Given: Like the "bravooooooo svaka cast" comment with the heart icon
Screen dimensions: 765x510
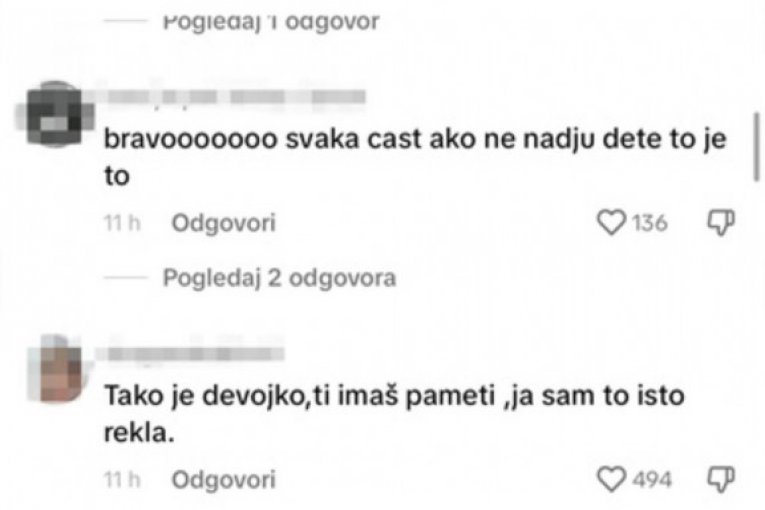Looking at the screenshot, I should 611,223.
